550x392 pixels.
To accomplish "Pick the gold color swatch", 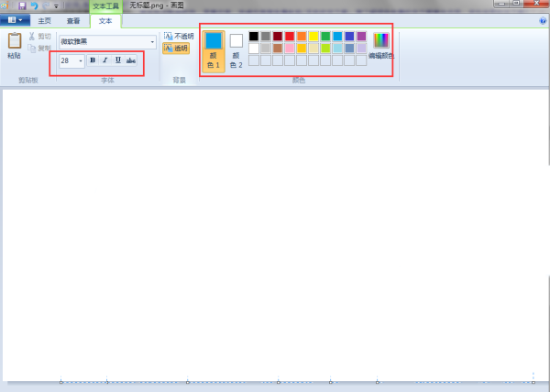I will (302, 48).
